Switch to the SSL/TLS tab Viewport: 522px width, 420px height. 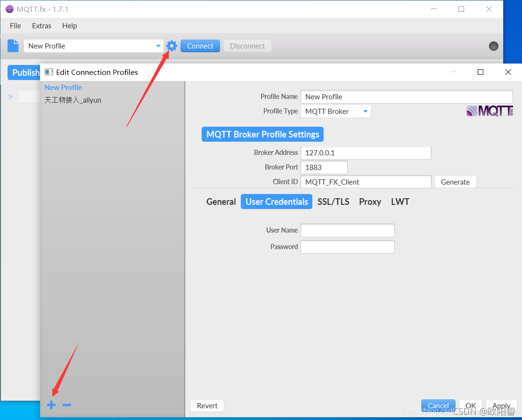tap(333, 202)
